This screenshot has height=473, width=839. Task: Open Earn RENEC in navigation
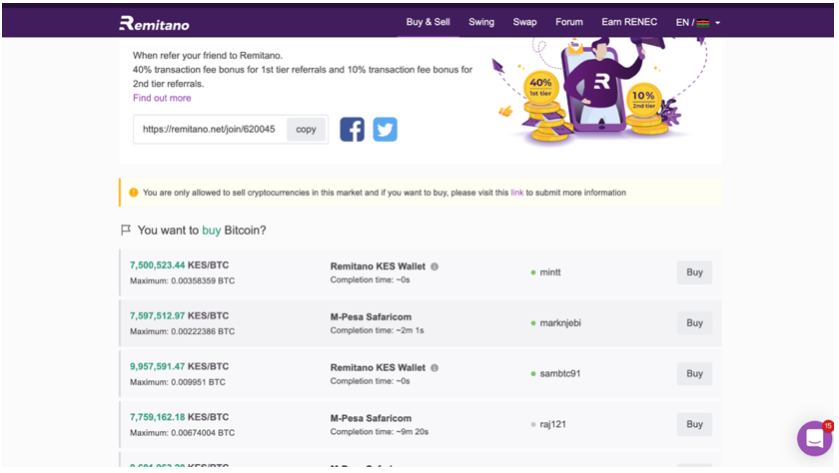tap(629, 22)
